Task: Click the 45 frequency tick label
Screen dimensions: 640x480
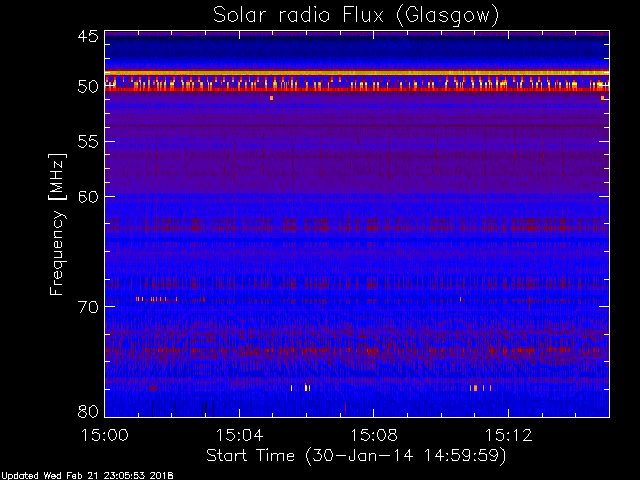Action: [x=88, y=36]
